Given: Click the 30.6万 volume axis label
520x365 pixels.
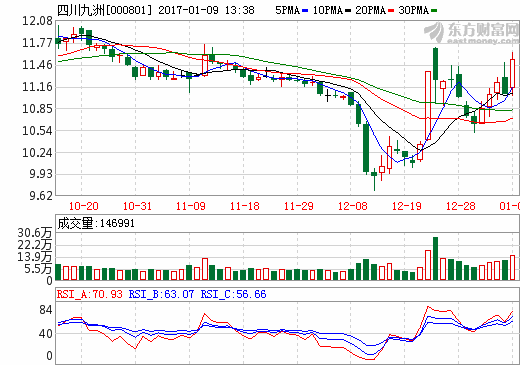Looking at the screenshot, I should (35, 233).
